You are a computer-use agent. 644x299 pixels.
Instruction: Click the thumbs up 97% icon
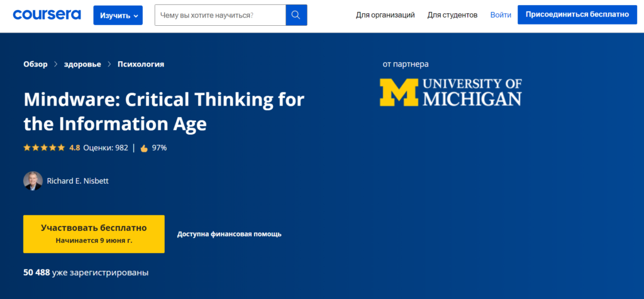pyautogui.click(x=143, y=149)
